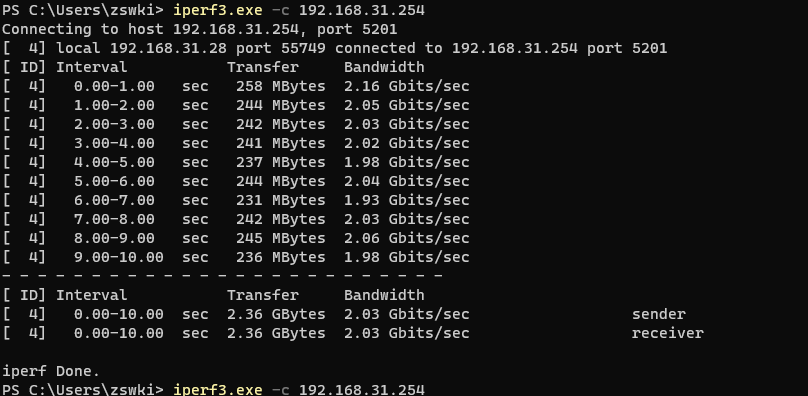Click the "sender" label in the summary
The height and width of the screenshot is (396, 808).
(659, 314)
